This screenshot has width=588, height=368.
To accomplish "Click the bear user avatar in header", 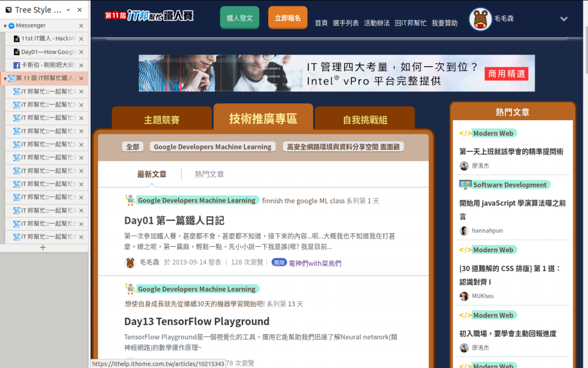I will (480, 19).
